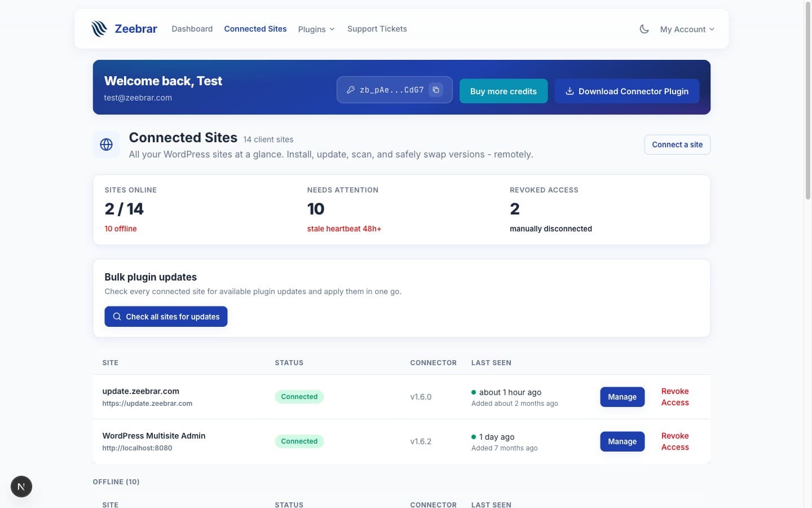Click the '10 offline' red text
Image resolution: width=812 pixels, height=508 pixels.
coord(121,229)
